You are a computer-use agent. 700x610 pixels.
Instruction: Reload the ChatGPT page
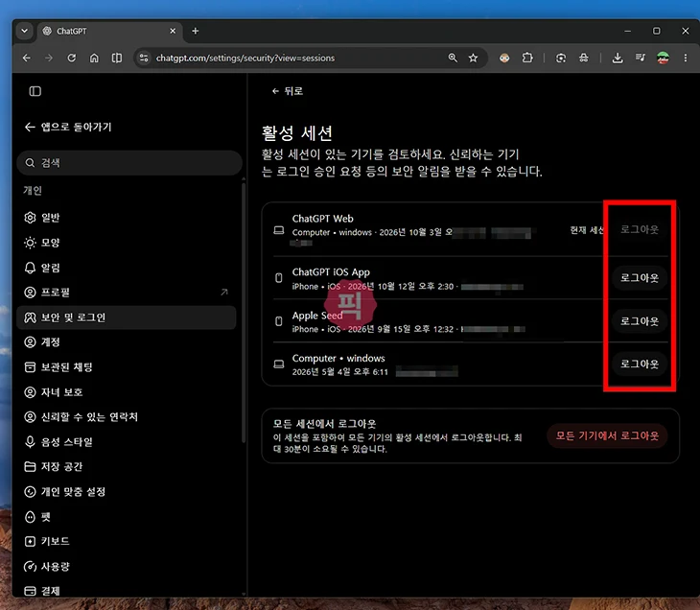[71, 59]
